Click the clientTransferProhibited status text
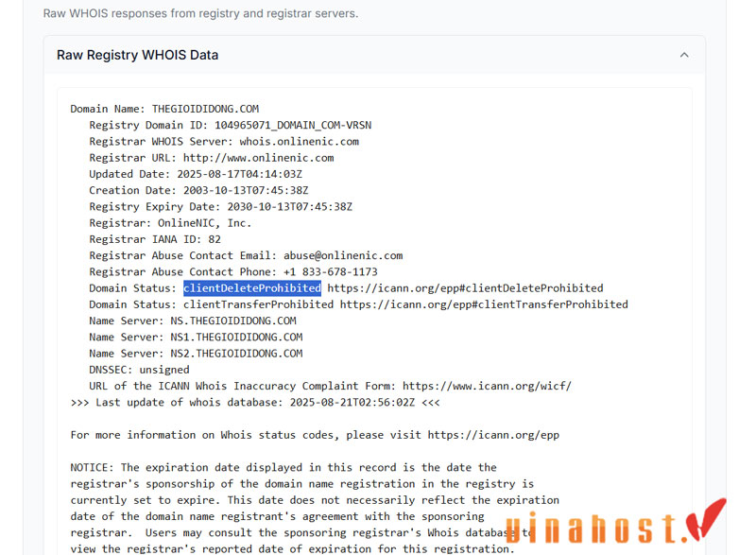Screen dimensions: 756x555 (x=258, y=304)
